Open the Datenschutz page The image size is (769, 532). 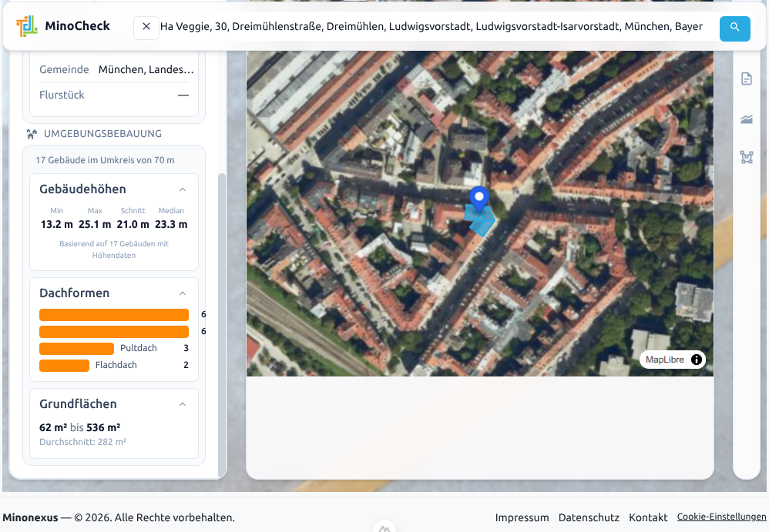589,517
